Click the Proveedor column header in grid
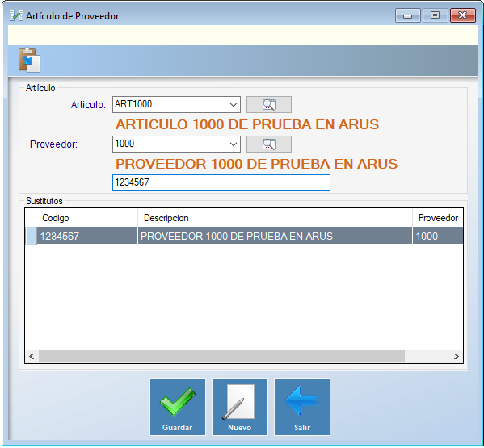The image size is (484, 448). click(438, 218)
